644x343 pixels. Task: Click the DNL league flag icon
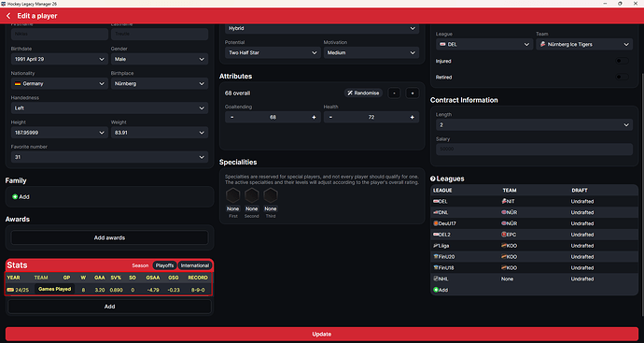coord(436,212)
